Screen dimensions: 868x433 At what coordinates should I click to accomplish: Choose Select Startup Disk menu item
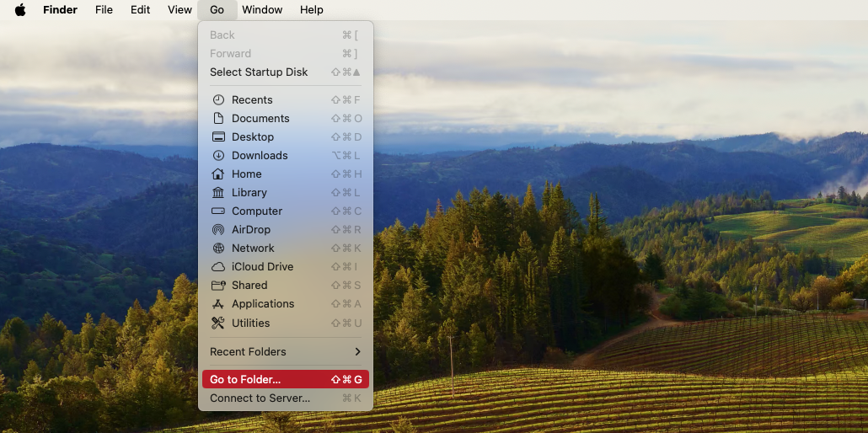pos(286,72)
